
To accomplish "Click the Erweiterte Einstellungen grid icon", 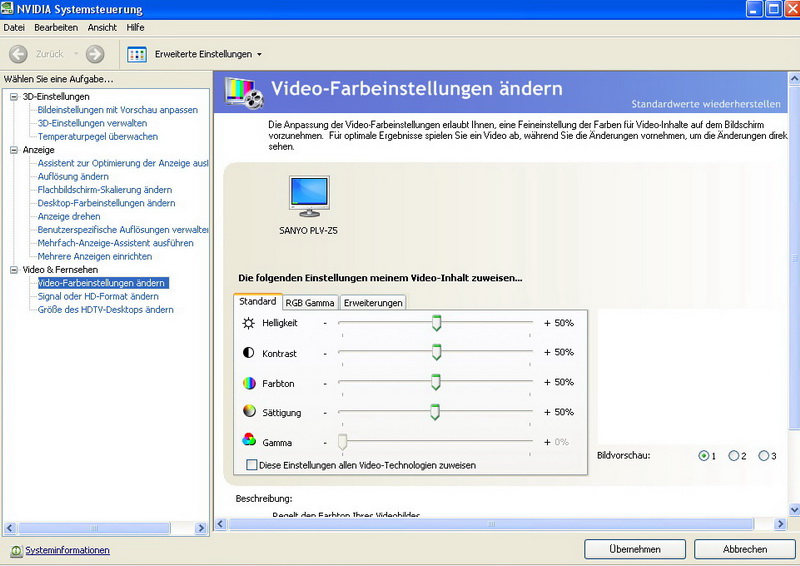I will click(137, 54).
